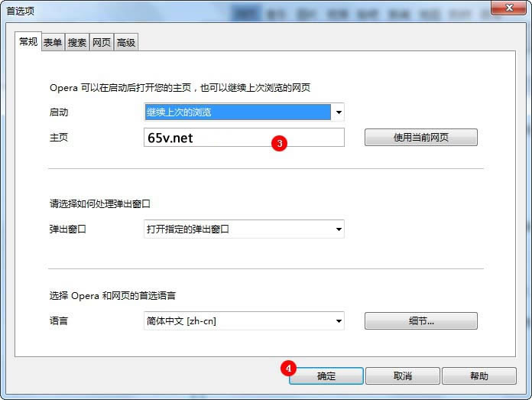Image resolution: width=532 pixels, height=400 pixels.
Task: Select the 常规 tab
Action: click(28, 42)
